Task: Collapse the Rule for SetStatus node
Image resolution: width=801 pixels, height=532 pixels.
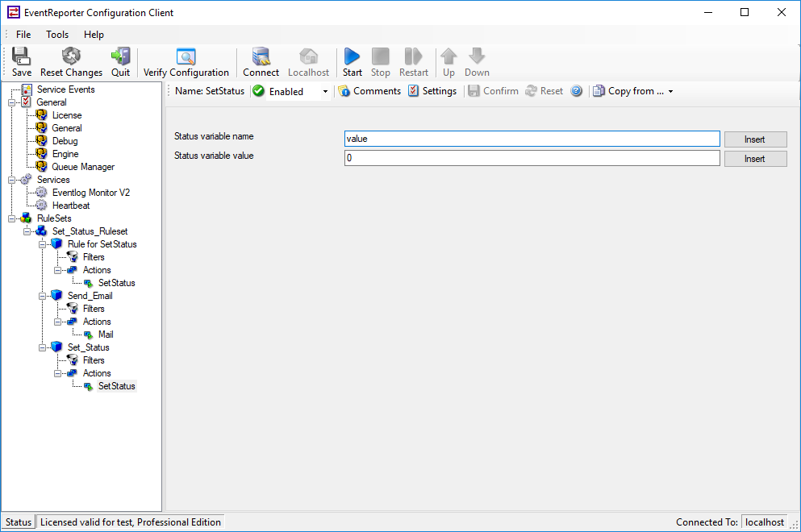Action: tap(43, 244)
